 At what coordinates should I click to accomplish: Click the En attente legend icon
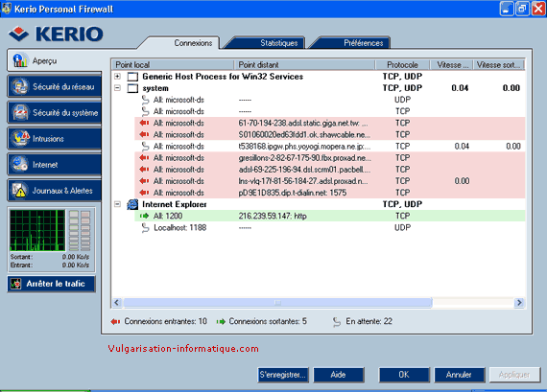click(x=336, y=322)
